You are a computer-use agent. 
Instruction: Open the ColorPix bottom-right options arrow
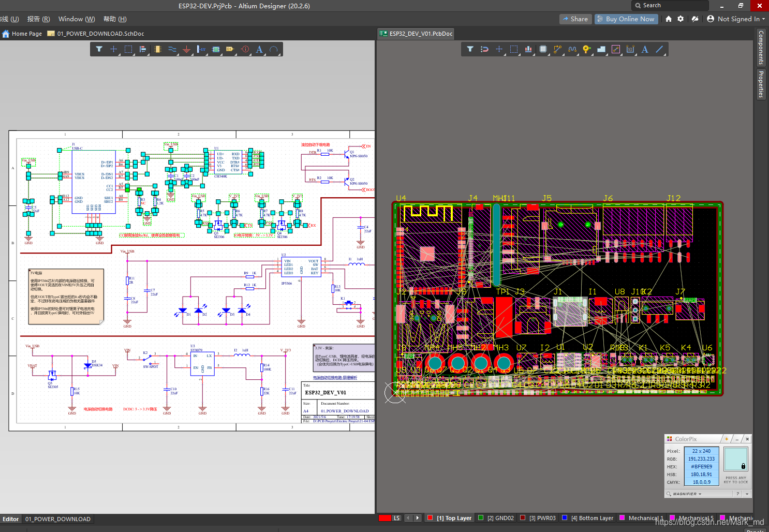click(x=747, y=494)
